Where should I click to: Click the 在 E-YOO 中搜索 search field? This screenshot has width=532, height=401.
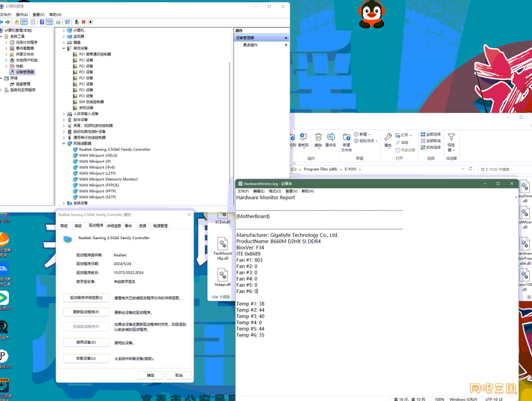505,169
